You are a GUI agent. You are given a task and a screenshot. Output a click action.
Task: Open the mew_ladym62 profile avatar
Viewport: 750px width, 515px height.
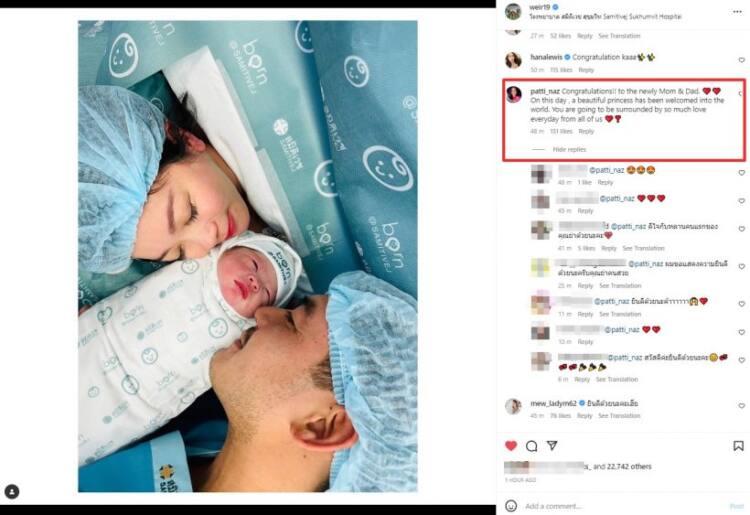513,406
